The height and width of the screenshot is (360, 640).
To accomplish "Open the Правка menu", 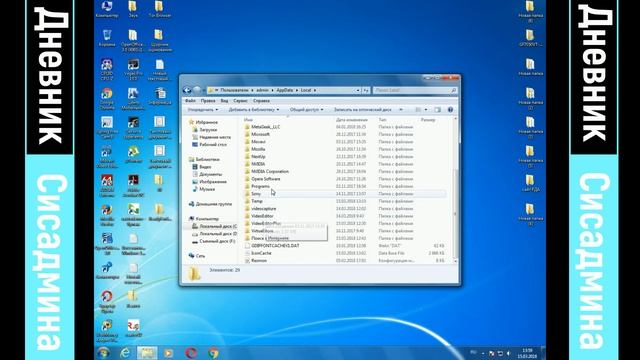I will point(208,100).
